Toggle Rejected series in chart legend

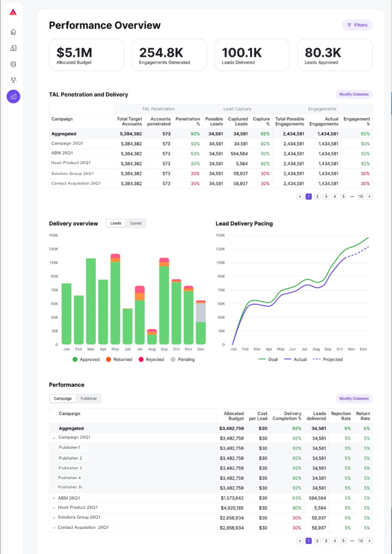[x=151, y=359]
